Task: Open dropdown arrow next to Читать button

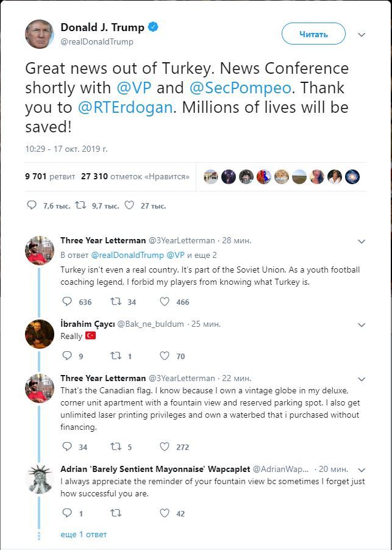Action: (362, 35)
